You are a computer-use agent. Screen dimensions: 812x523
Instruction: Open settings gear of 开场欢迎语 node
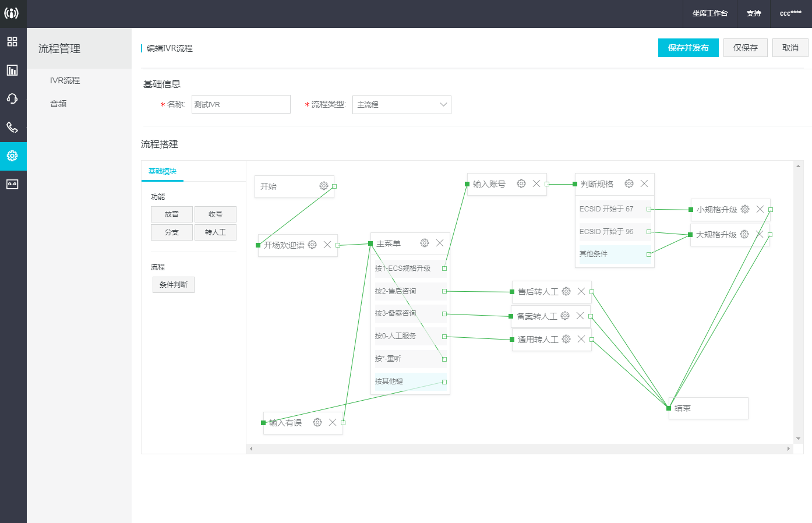(312, 245)
